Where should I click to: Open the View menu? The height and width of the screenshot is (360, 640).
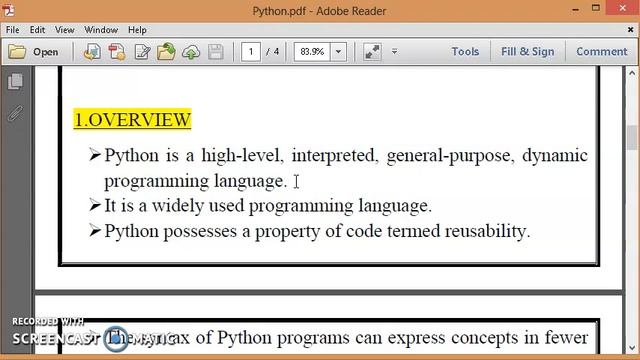coord(64,30)
